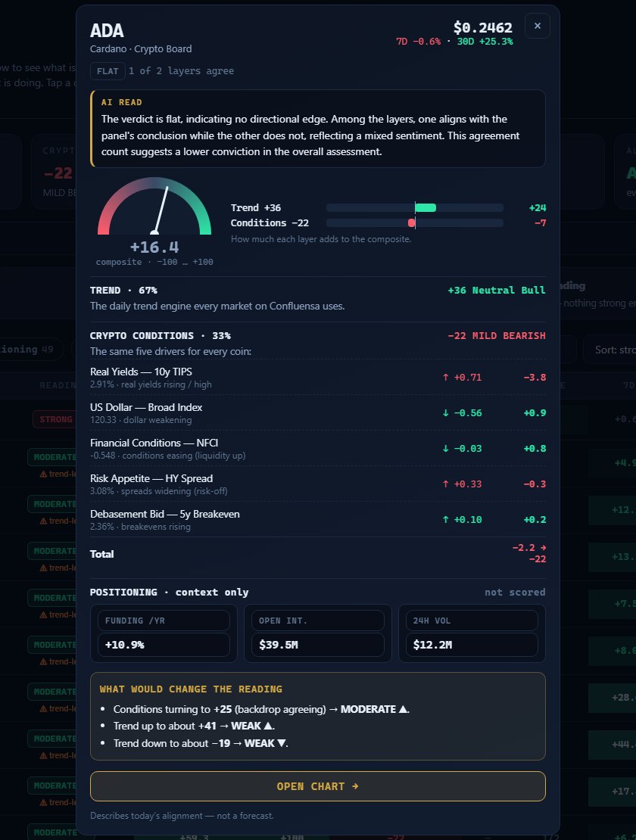Image resolution: width=636 pixels, height=840 pixels.
Task: Click 'Trend down to about −19' bullet
Action: coord(201,744)
